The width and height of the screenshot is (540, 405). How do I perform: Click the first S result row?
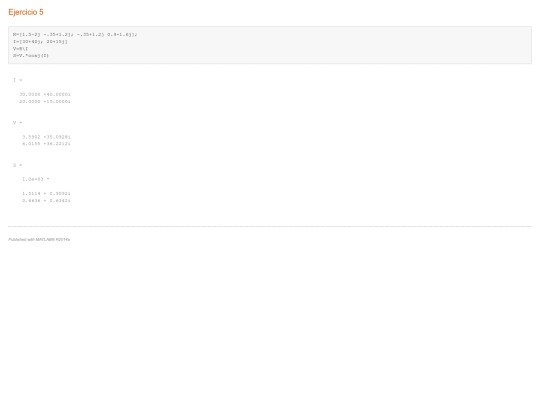[x=46, y=194]
